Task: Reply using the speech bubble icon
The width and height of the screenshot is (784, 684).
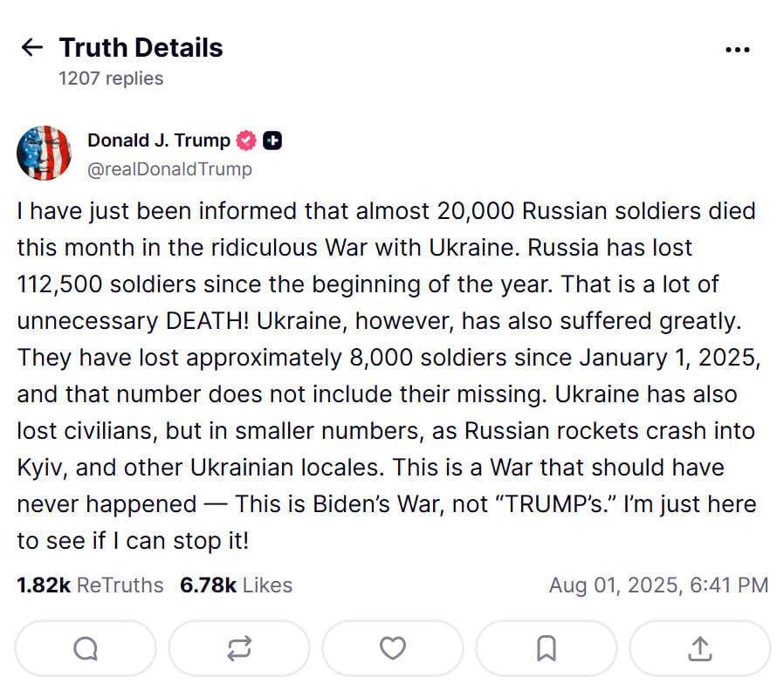Action: click(86, 648)
